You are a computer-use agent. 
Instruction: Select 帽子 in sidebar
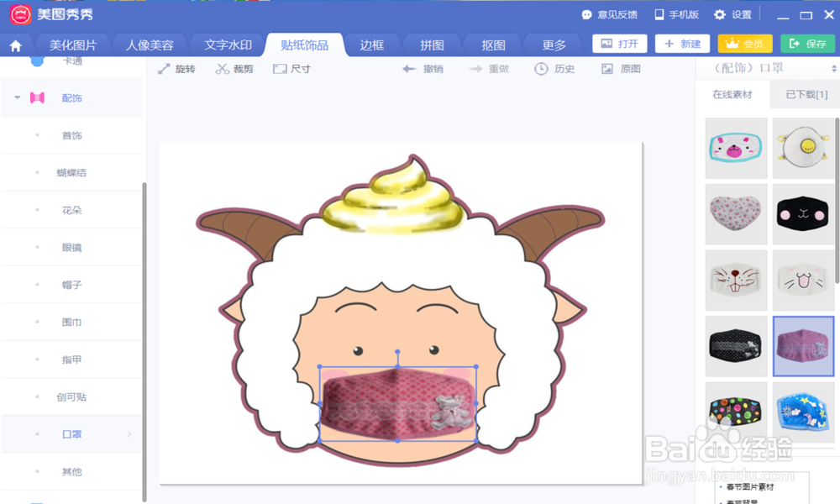71,286
